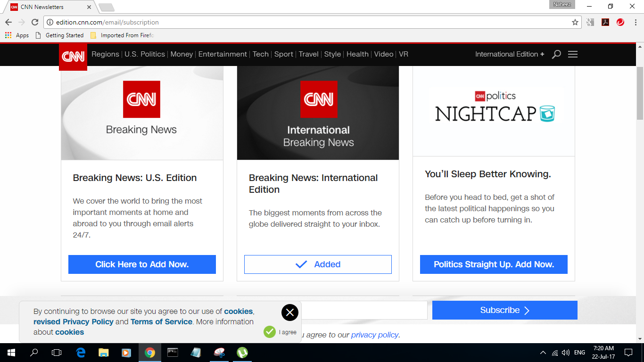644x362 pixels.
Task: Open the Money section
Action: (182, 54)
